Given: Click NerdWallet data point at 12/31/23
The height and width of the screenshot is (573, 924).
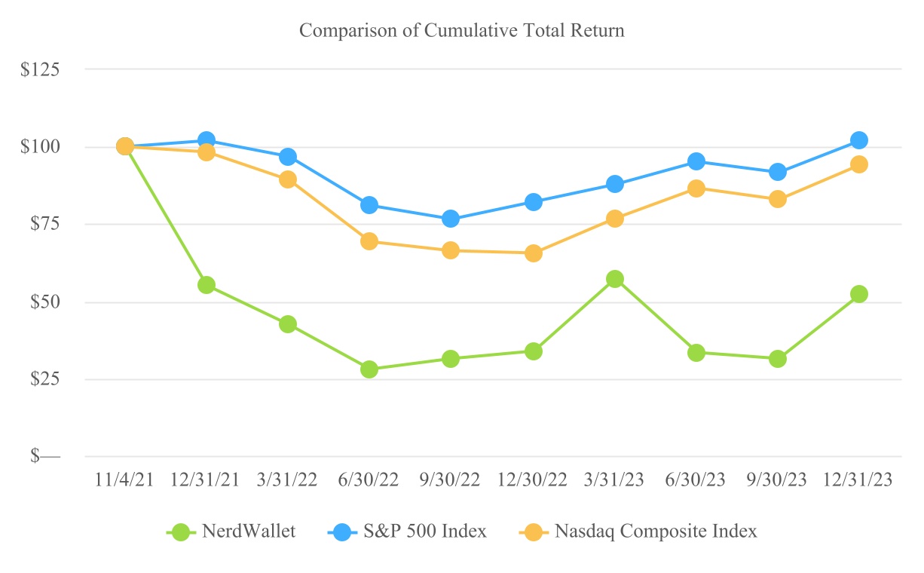Looking at the screenshot, I should [x=859, y=294].
